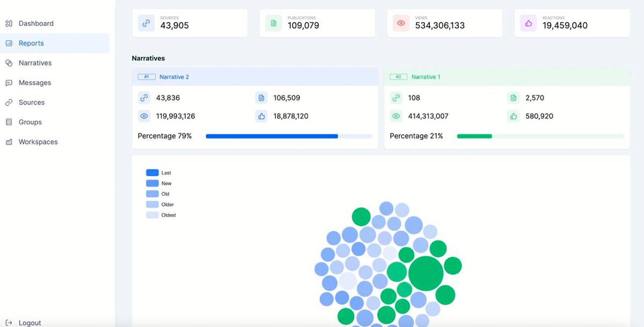Click the Narrative 1 green document icon
The width and height of the screenshot is (644, 327).
point(514,98)
